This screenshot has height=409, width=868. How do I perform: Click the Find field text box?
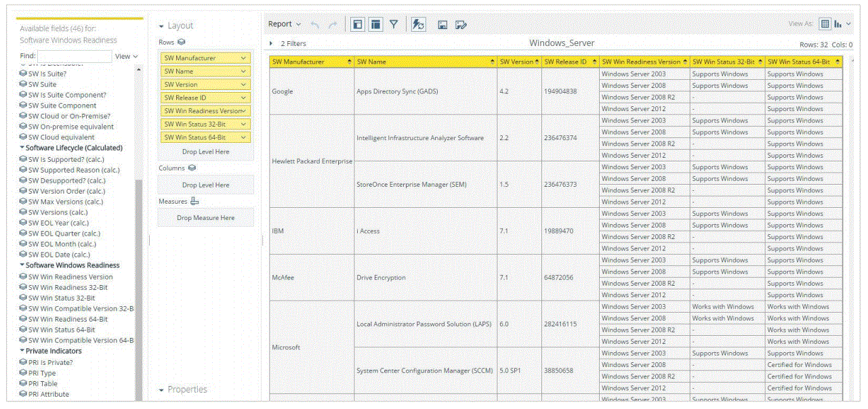click(x=75, y=56)
